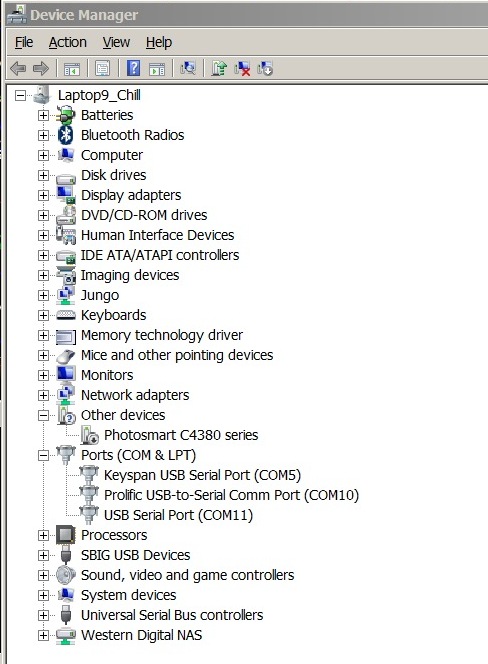Open the View menu
This screenshot has height=664, width=488.
tap(116, 42)
